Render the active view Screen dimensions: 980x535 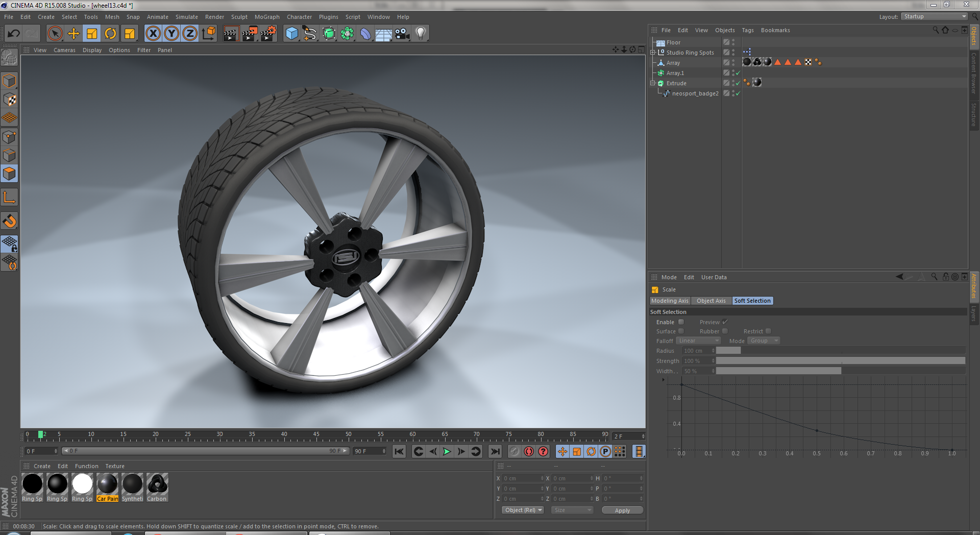tap(231, 34)
